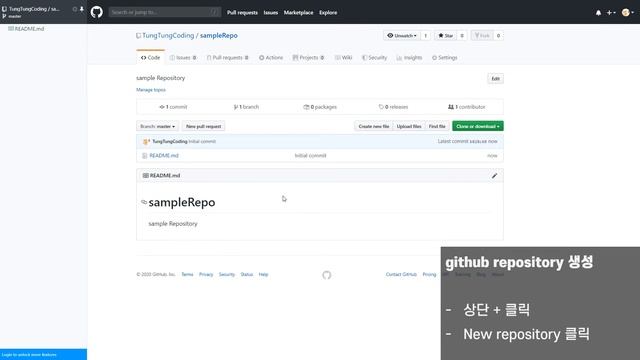
Task: Open Marketplace in top navigation
Action: (x=298, y=13)
